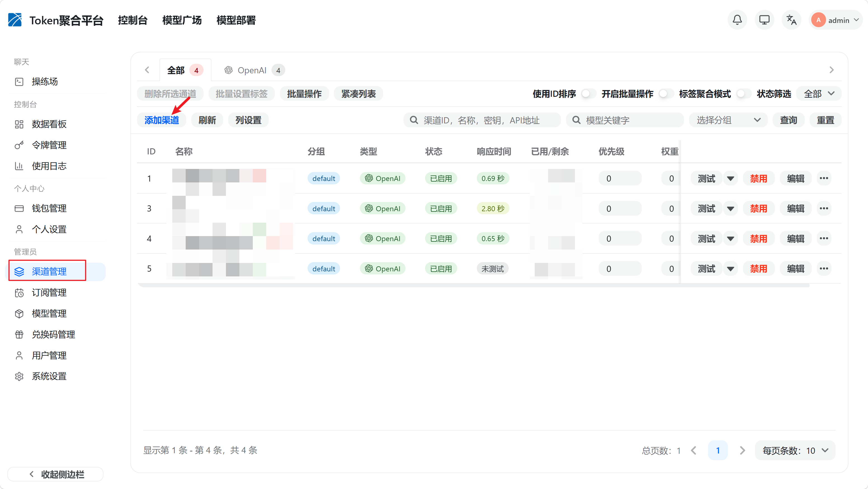Click the 批量操作 button
The width and height of the screenshot is (868, 489).
click(304, 94)
